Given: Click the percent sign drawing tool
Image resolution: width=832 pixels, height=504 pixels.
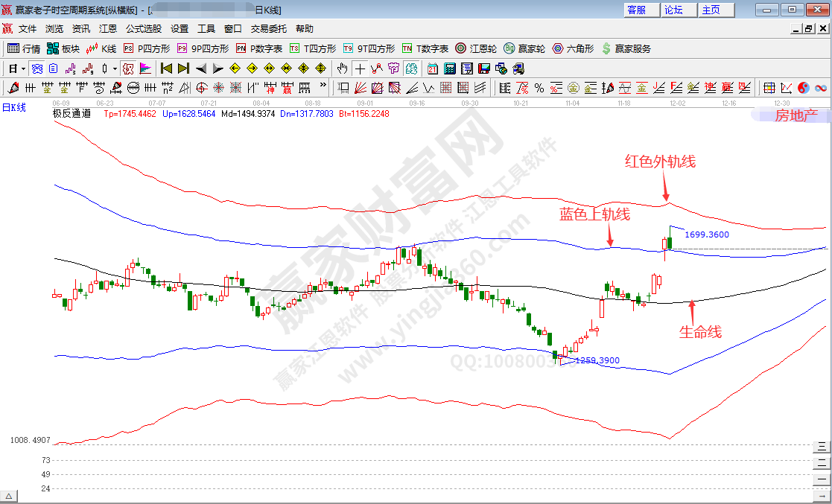Looking at the screenshot, I should tap(539, 88).
